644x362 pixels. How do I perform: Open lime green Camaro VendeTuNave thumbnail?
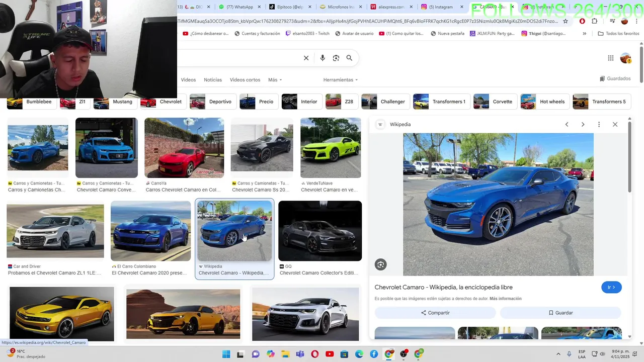pos(331,148)
